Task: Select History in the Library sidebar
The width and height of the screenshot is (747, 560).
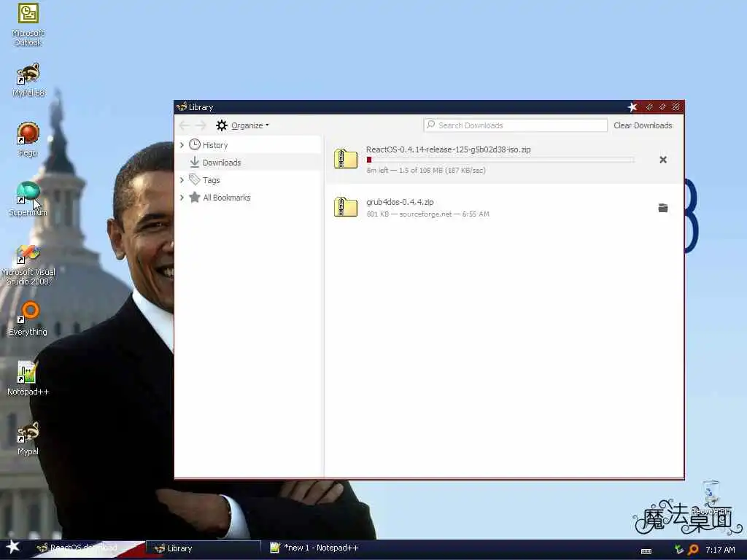Action: (249, 145)
